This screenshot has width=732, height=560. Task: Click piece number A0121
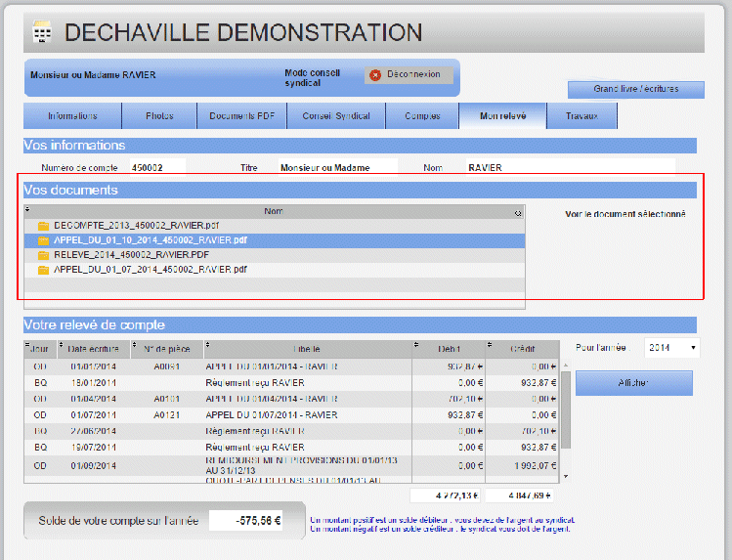[167, 415]
